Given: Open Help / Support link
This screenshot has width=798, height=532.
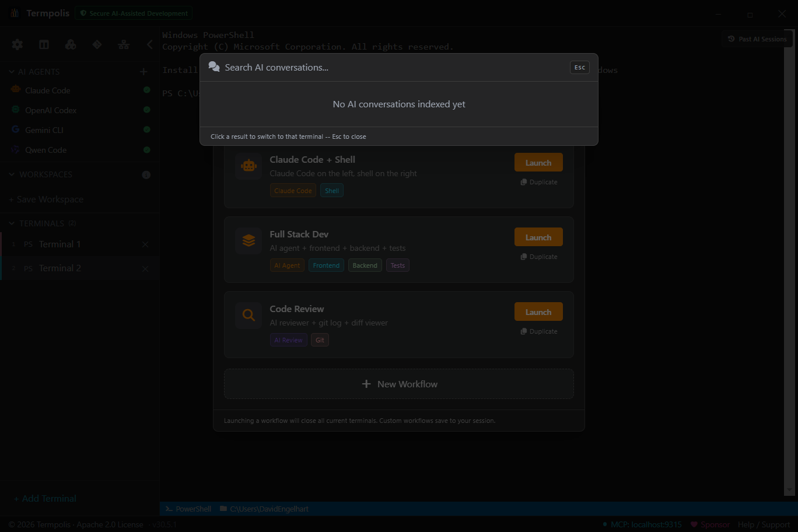Looking at the screenshot, I should point(764,524).
